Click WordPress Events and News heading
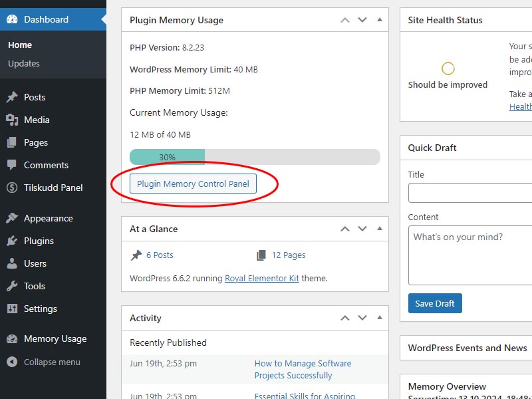Viewport: 532px width, 399px height. [467, 348]
